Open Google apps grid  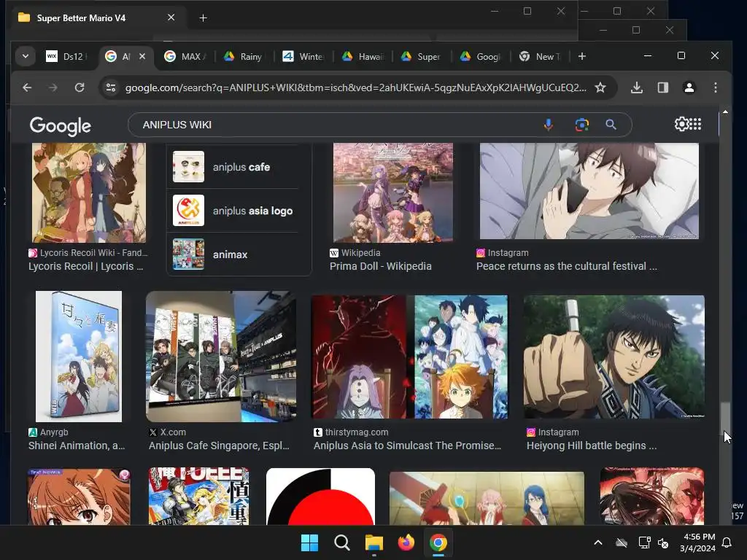coord(695,124)
